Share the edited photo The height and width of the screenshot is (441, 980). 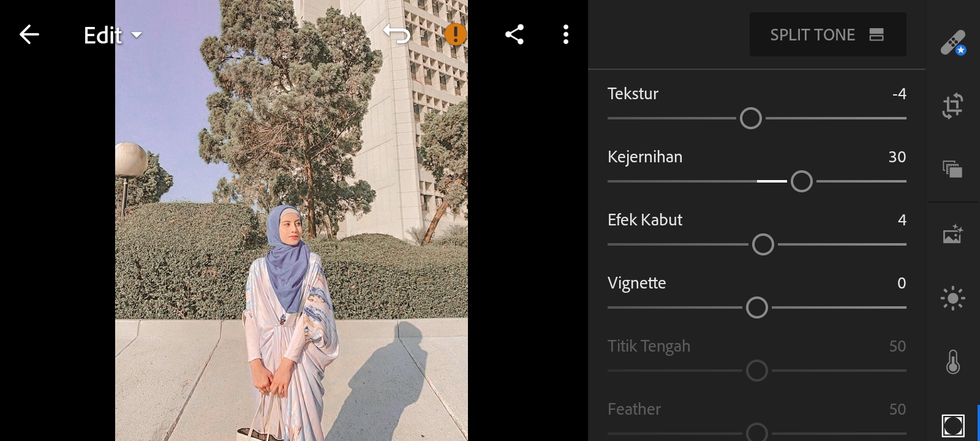coord(514,35)
